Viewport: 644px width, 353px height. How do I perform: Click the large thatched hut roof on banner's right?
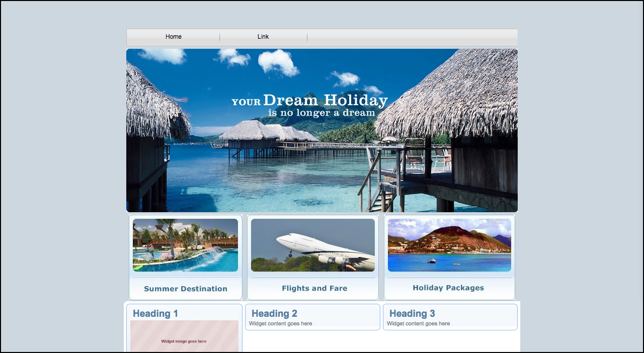tap(453, 96)
